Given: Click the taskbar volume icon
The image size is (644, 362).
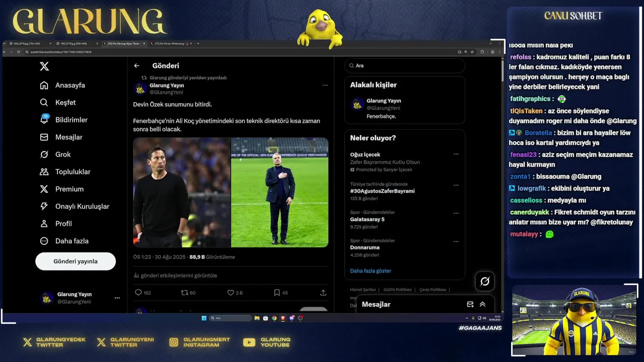Looking at the screenshot, I should point(485,318).
